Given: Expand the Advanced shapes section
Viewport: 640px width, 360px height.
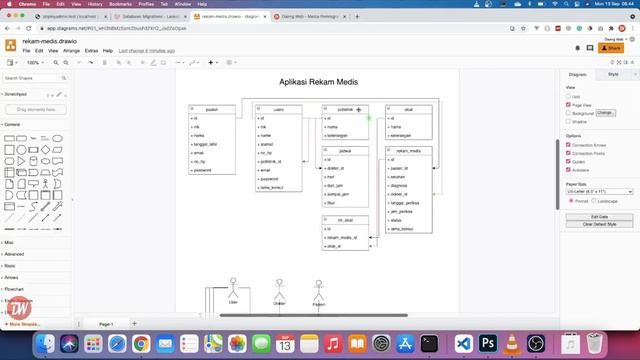Looking at the screenshot, I should click(13, 254).
